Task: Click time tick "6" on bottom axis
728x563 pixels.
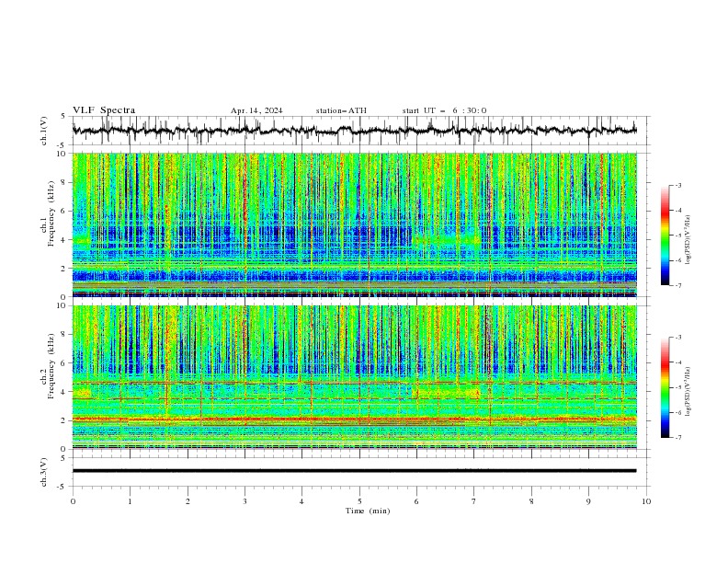Action: [416, 501]
